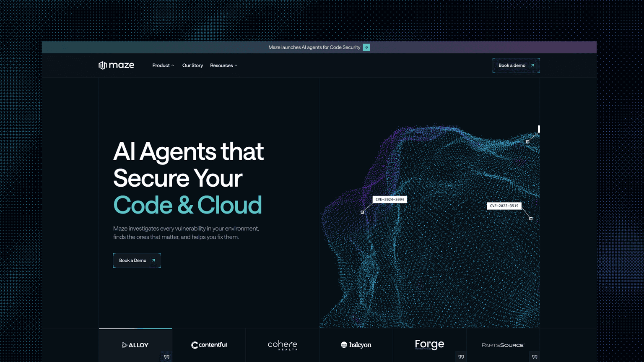Click the Product chevron arrow
Screen dimensions: 644x362
173,65
